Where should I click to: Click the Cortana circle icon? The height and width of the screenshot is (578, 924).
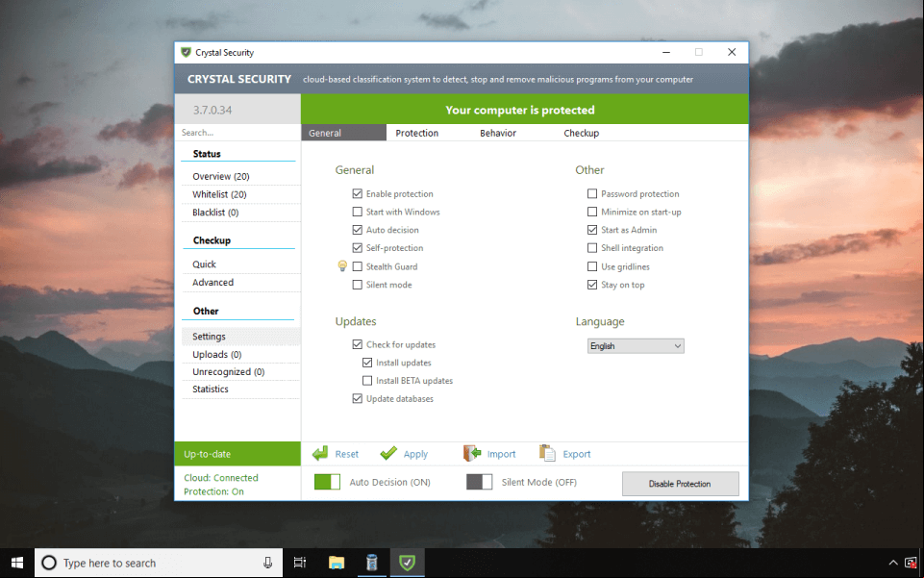49,563
